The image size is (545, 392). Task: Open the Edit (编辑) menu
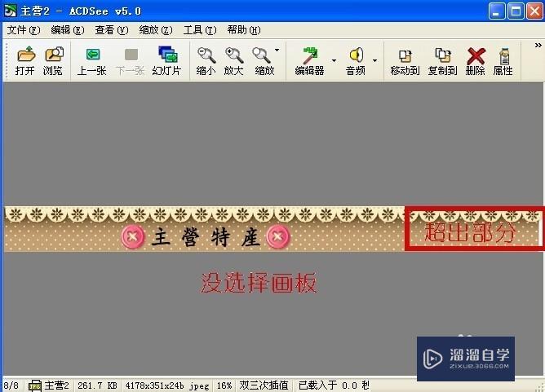coord(68,30)
